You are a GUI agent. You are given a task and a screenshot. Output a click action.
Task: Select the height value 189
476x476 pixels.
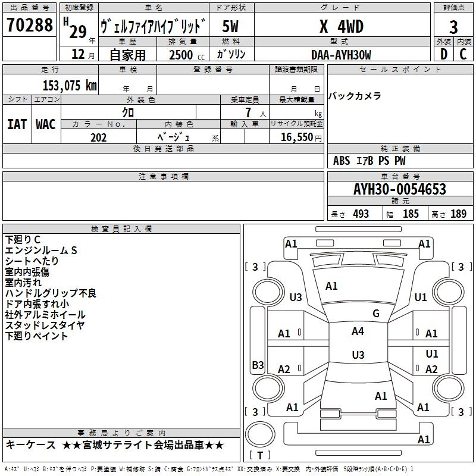(458, 214)
